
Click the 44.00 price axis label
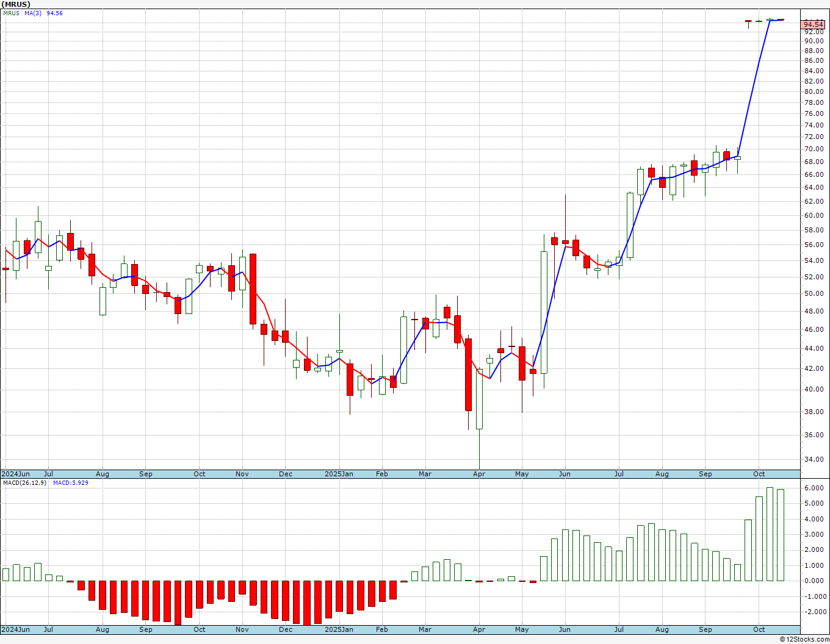tap(814, 349)
